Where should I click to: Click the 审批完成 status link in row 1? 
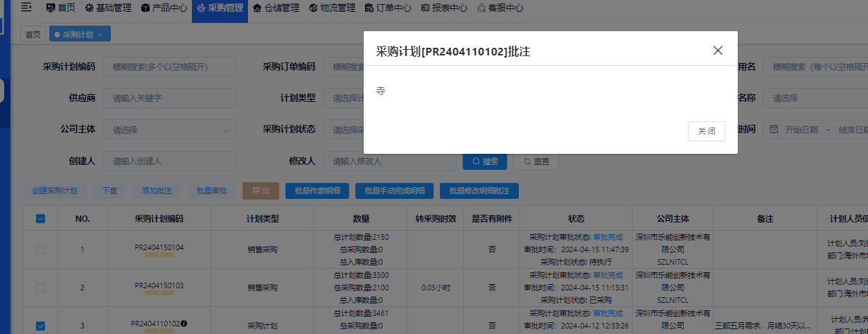(608, 237)
